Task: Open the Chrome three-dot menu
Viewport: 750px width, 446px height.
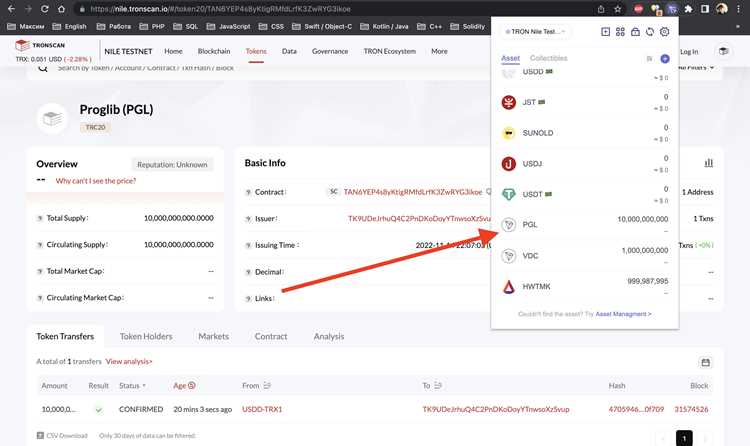Action: pyautogui.click(x=739, y=9)
